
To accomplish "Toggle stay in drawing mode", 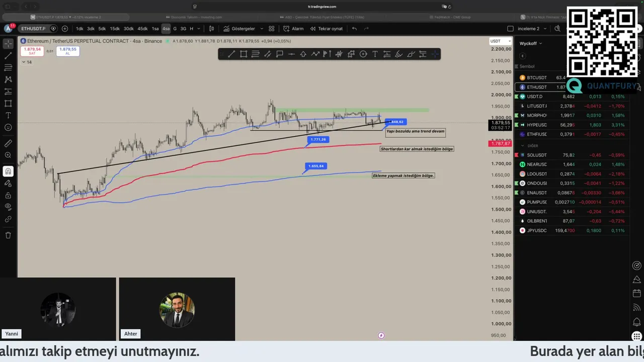I will click(x=8, y=184).
